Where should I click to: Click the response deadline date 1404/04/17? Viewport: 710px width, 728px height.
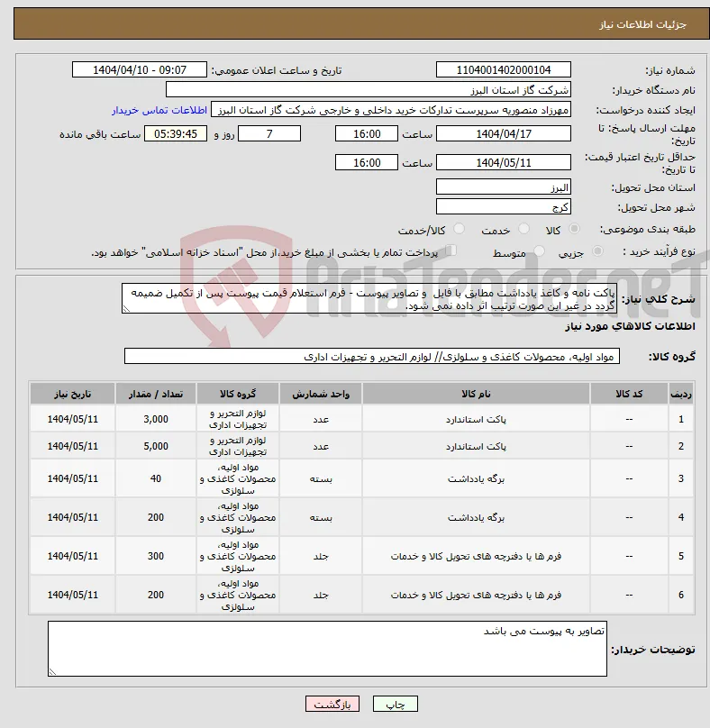(504, 133)
